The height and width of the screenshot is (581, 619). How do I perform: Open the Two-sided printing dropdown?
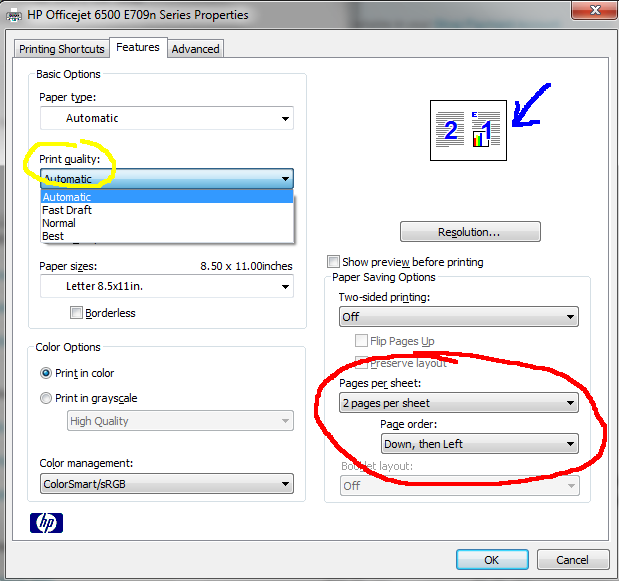click(459, 317)
